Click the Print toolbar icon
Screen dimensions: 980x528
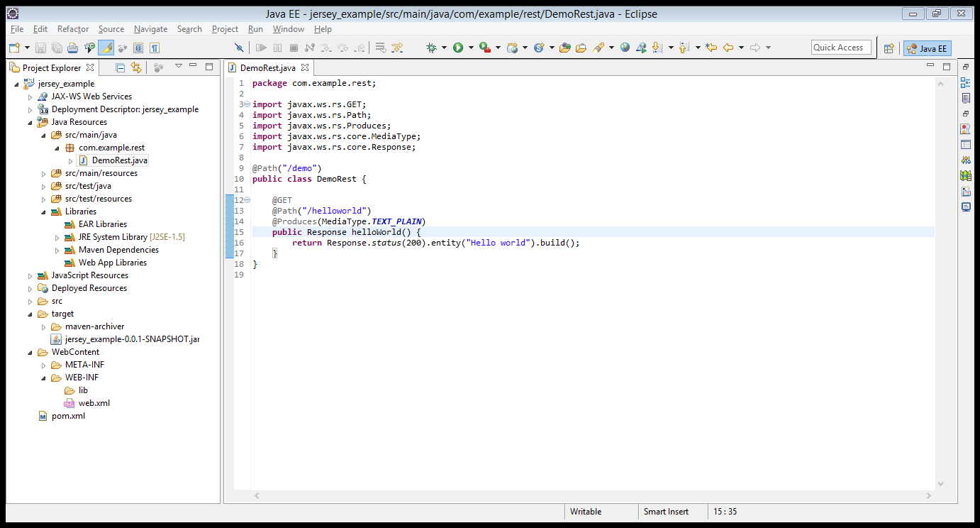72,48
